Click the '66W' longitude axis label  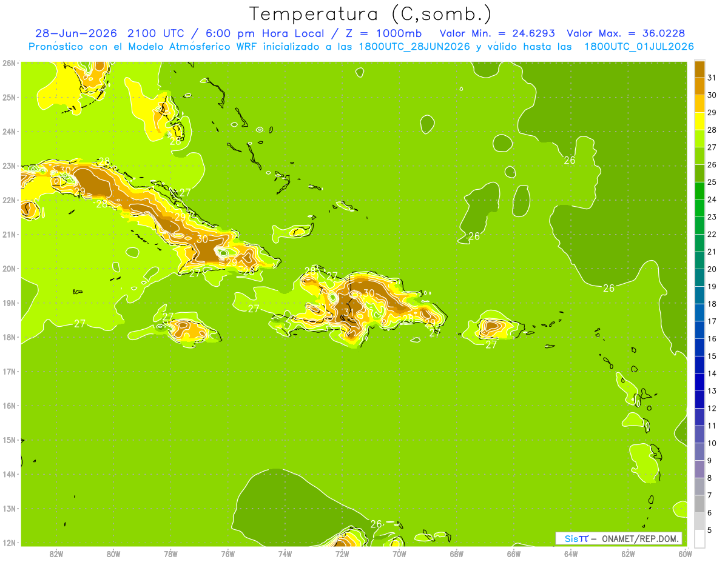click(x=514, y=554)
